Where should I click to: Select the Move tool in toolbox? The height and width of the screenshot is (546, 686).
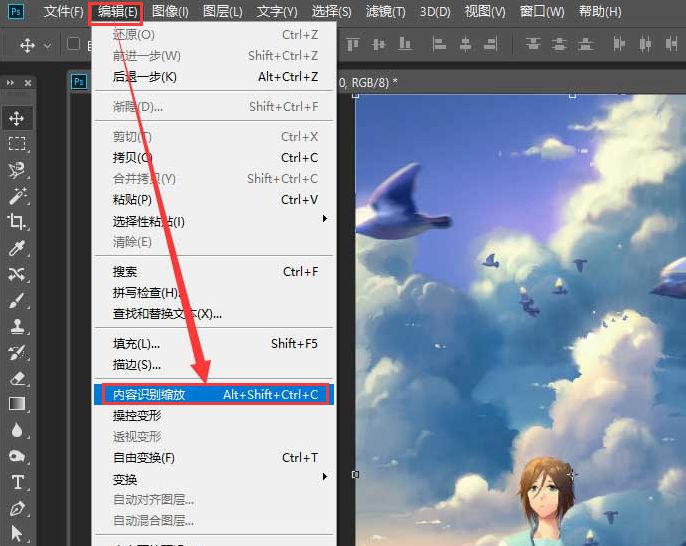point(17,118)
